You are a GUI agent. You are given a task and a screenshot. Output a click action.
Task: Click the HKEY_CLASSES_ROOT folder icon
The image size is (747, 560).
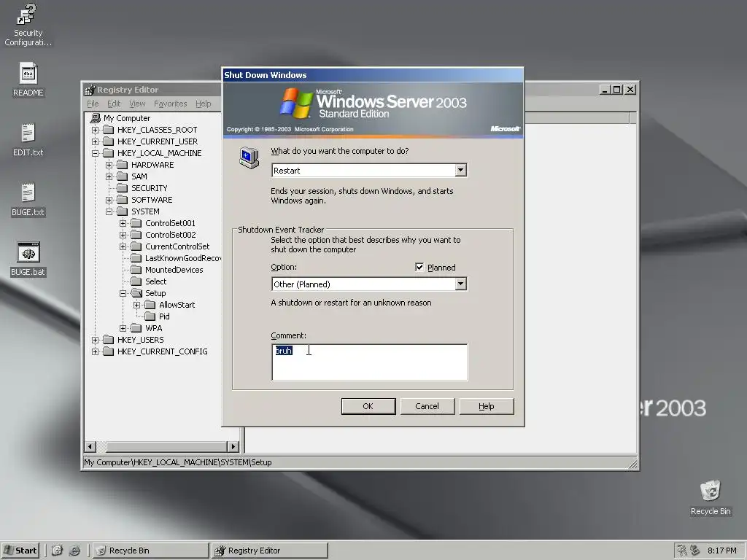point(109,130)
